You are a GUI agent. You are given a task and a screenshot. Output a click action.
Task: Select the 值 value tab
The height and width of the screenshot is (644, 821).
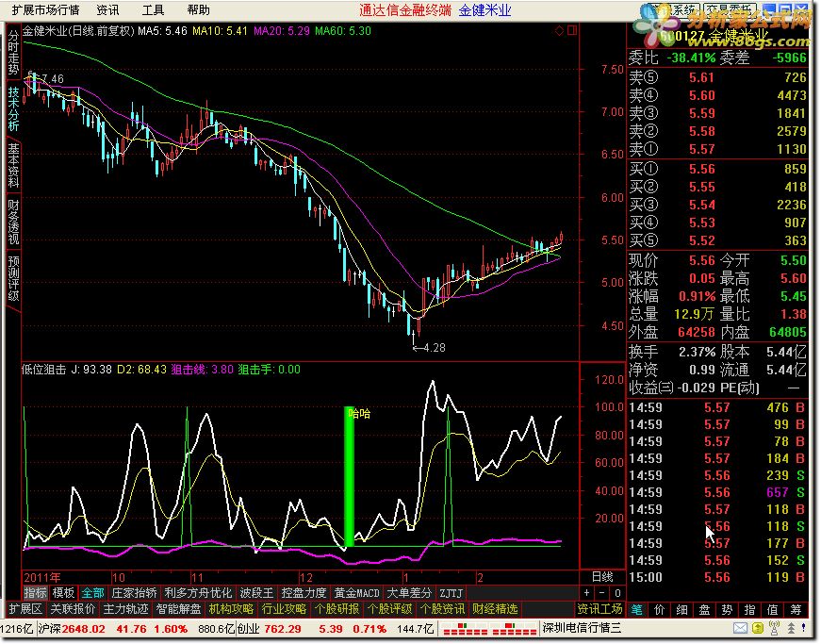[x=772, y=609]
